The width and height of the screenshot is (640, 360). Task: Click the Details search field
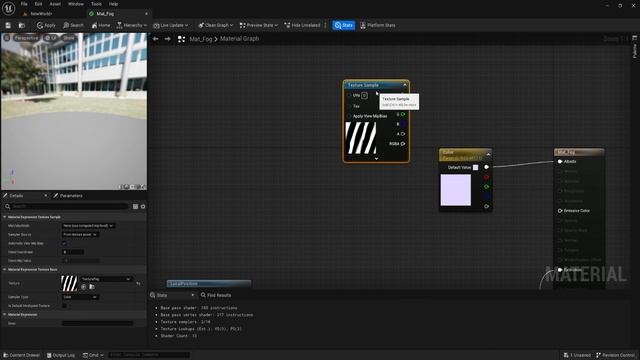(x=67, y=207)
